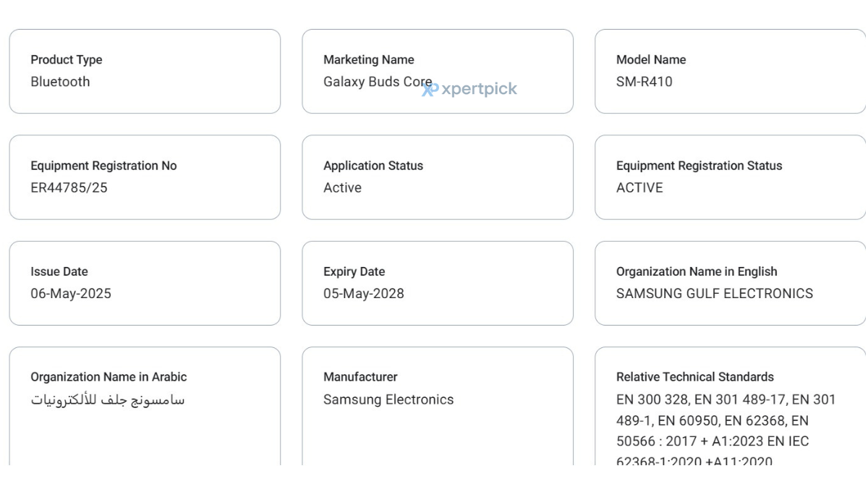
Task: Click the Marketing Name label
Action: pyautogui.click(x=369, y=60)
